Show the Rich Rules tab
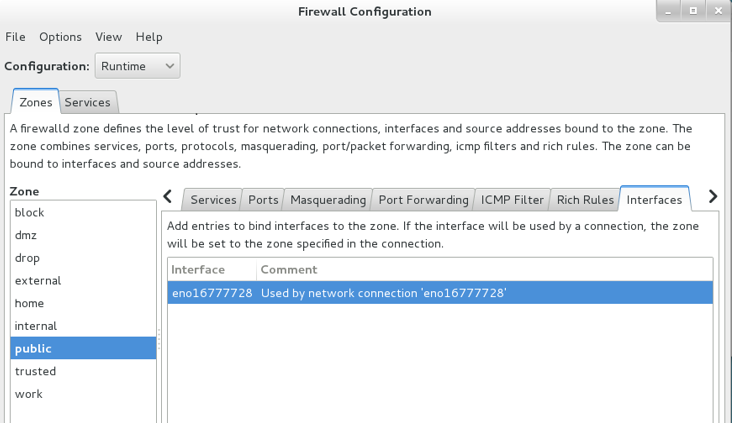Screen dimensions: 733x423 tap(585, 200)
